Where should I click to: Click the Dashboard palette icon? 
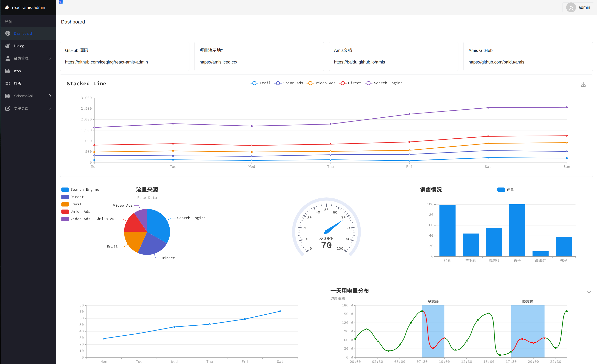tap(8, 33)
